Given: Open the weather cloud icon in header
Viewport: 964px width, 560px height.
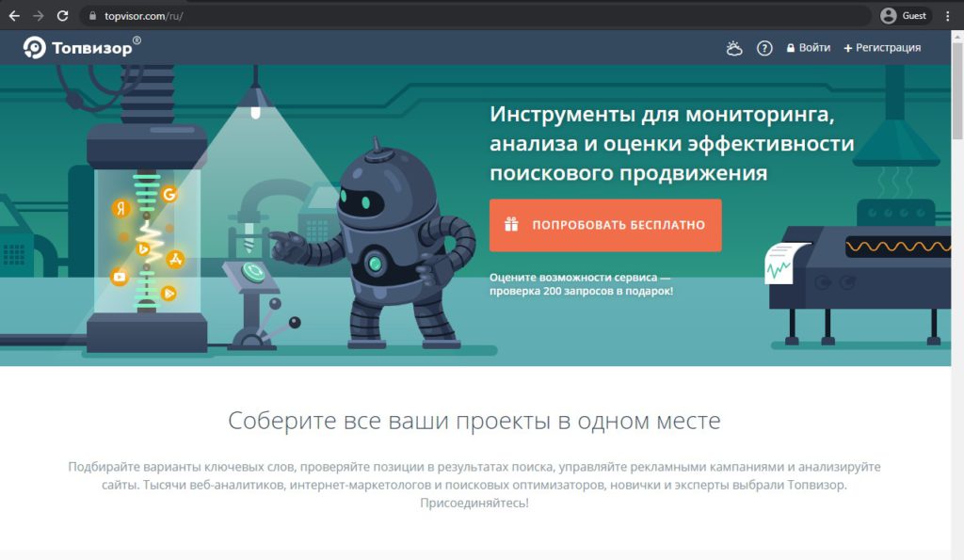Looking at the screenshot, I should (x=734, y=48).
